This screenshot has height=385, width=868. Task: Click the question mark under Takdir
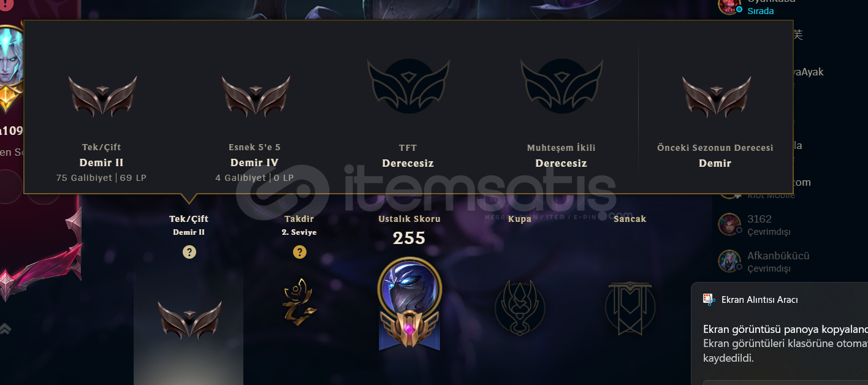pyautogui.click(x=299, y=252)
